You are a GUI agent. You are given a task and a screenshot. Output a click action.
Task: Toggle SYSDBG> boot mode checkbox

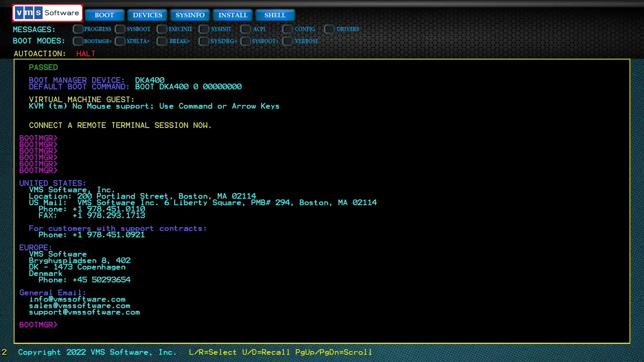204,41
